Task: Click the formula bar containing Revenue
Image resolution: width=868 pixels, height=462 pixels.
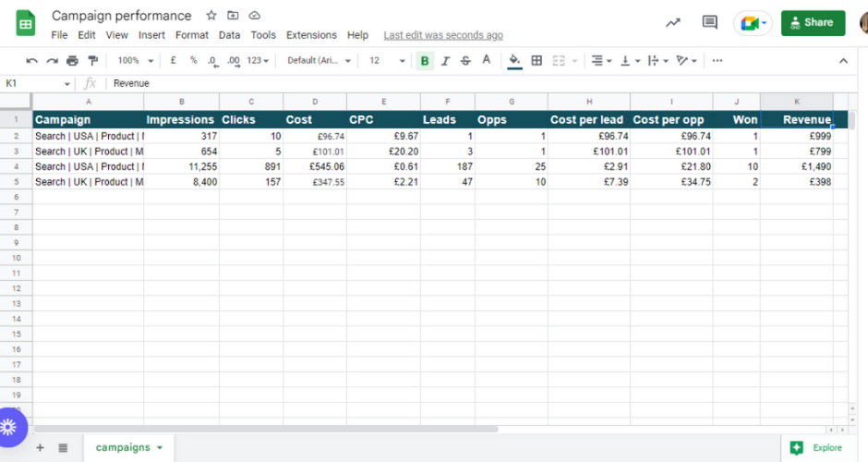Action: [x=480, y=84]
